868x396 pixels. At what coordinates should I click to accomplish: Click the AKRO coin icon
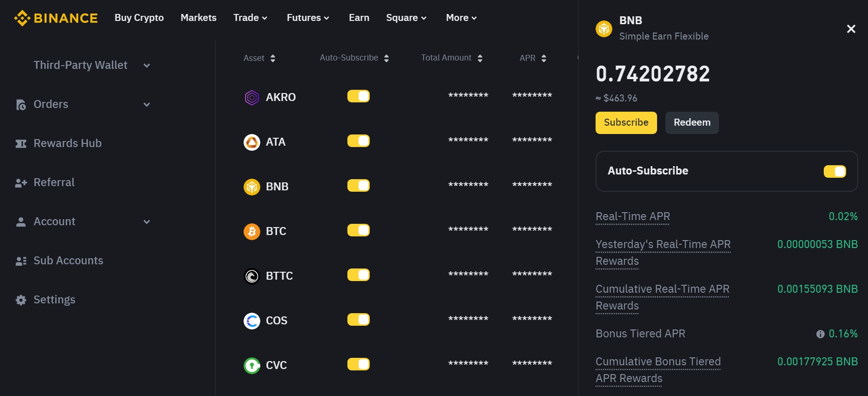pos(252,97)
